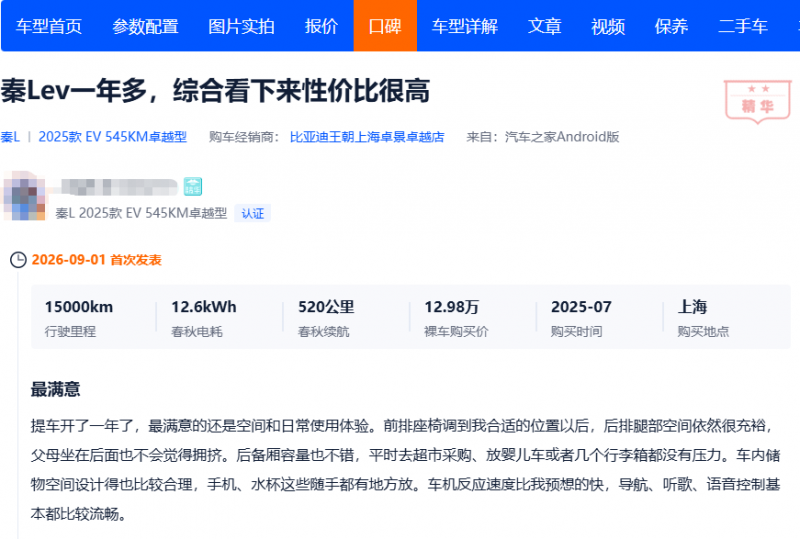The height and width of the screenshot is (539, 800).
Task: Click the review paragraph starting 提车开了一年了
Action: (406, 470)
